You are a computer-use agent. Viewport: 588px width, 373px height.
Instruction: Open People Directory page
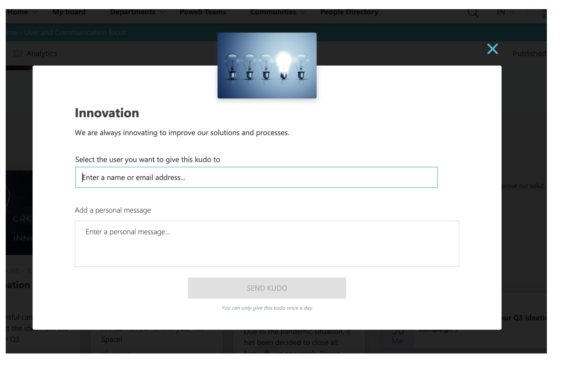349,12
